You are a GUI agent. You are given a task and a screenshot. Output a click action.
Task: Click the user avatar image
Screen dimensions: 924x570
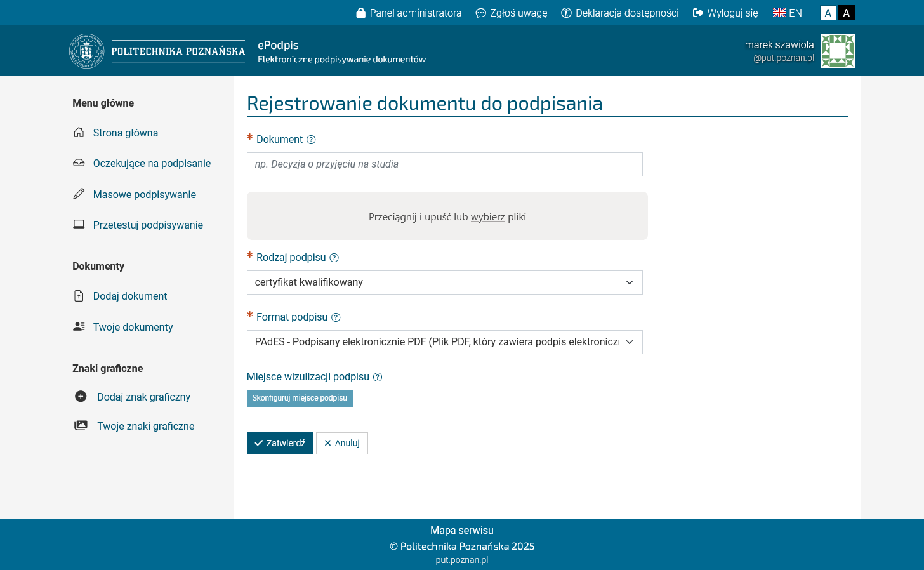(837, 51)
